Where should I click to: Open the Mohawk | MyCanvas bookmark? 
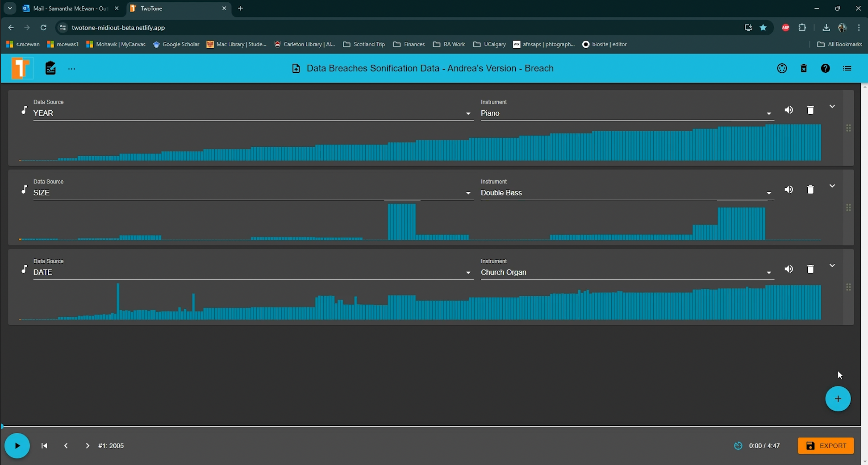(x=116, y=44)
